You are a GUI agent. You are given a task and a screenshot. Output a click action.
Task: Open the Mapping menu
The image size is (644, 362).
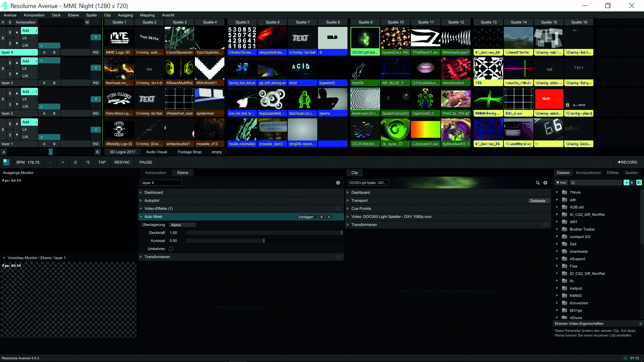147,15
